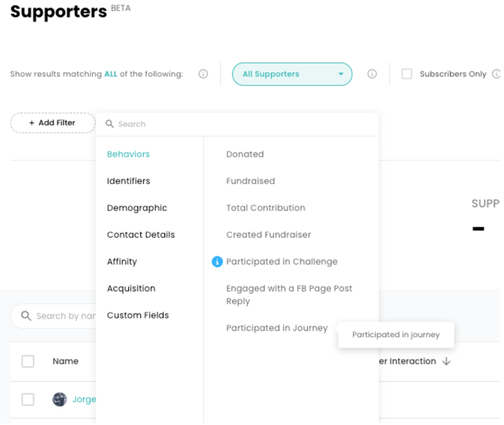
Task: Click the filter search input field
Action: pos(239,124)
